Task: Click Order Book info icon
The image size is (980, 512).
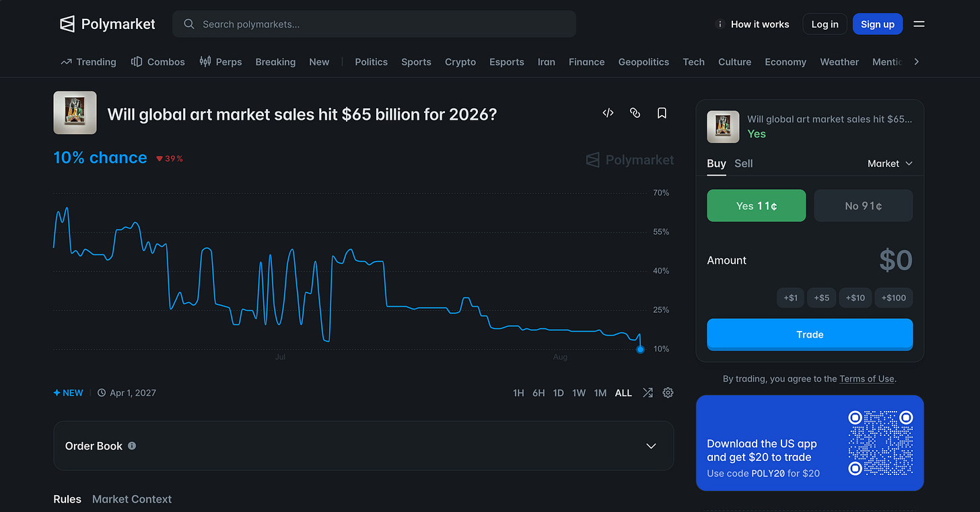Action: tap(132, 445)
